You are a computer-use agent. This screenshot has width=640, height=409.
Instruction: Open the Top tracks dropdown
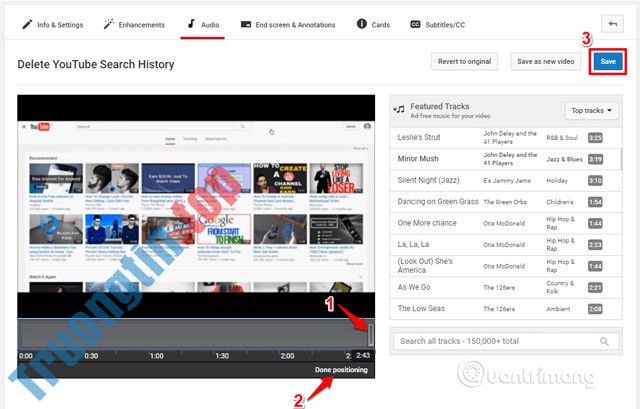(x=591, y=111)
